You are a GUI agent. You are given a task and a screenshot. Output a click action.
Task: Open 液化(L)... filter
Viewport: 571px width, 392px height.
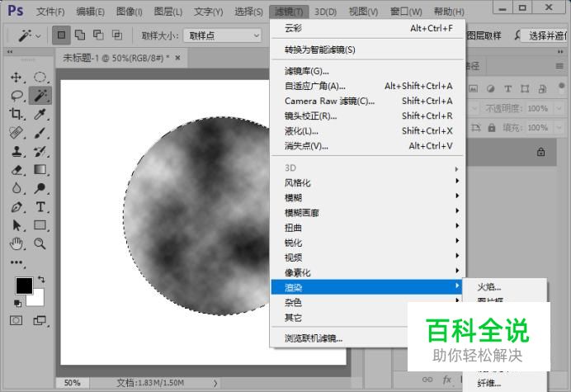coord(368,130)
